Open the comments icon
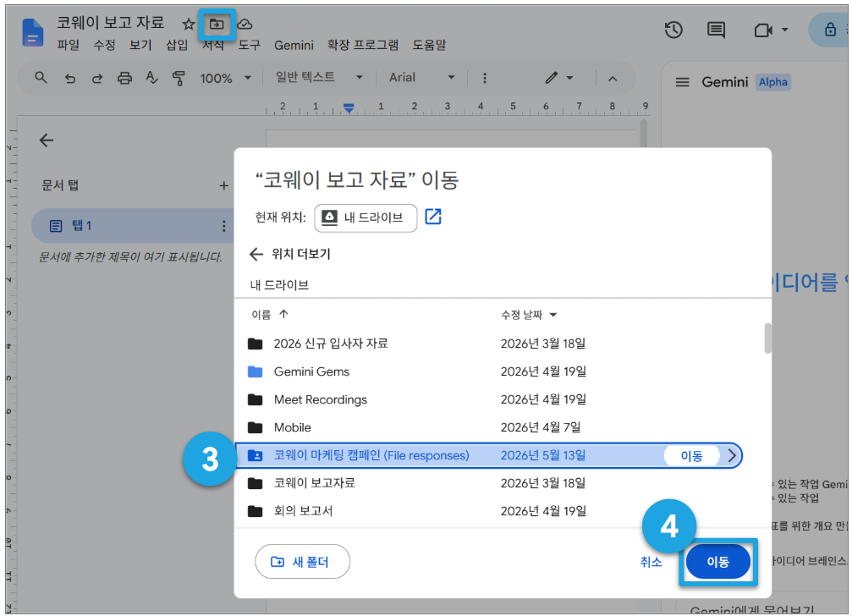This screenshot has height=616, width=852. 716,30
